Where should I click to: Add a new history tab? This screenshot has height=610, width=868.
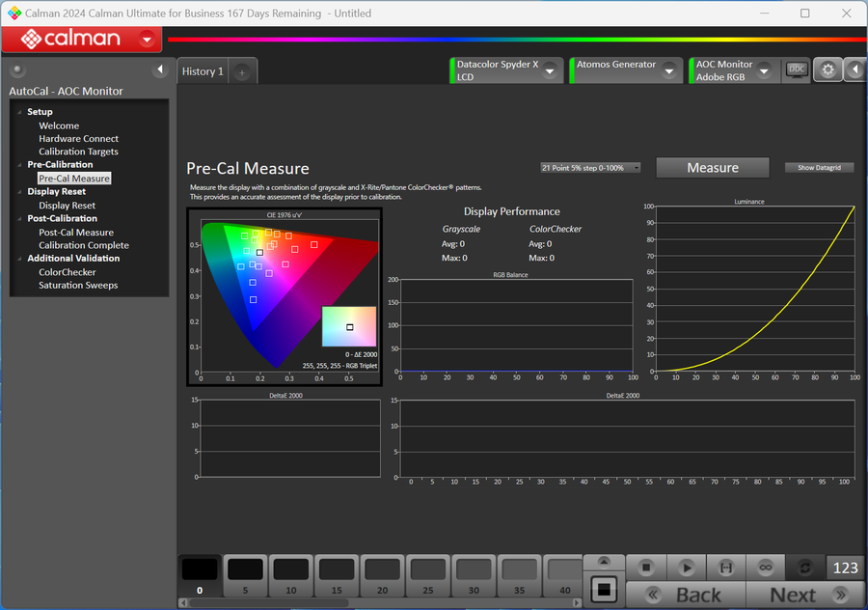click(x=242, y=72)
